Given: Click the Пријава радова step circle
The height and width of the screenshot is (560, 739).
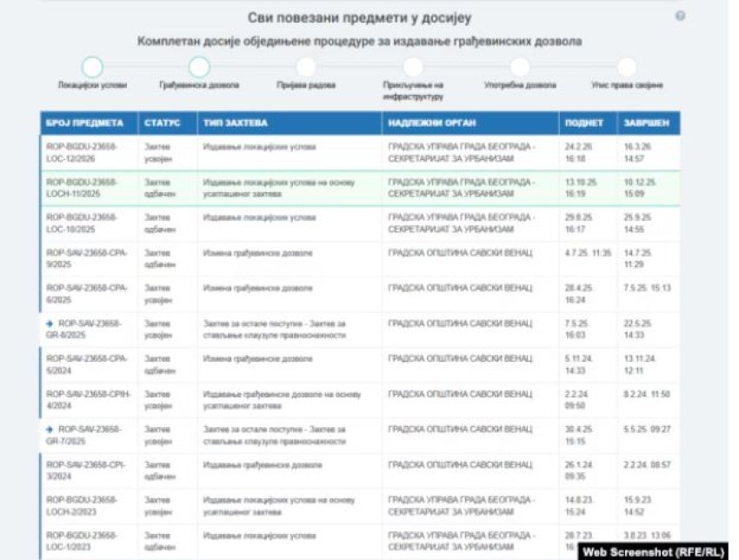Looking at the screenshot, I should point(306,67).
